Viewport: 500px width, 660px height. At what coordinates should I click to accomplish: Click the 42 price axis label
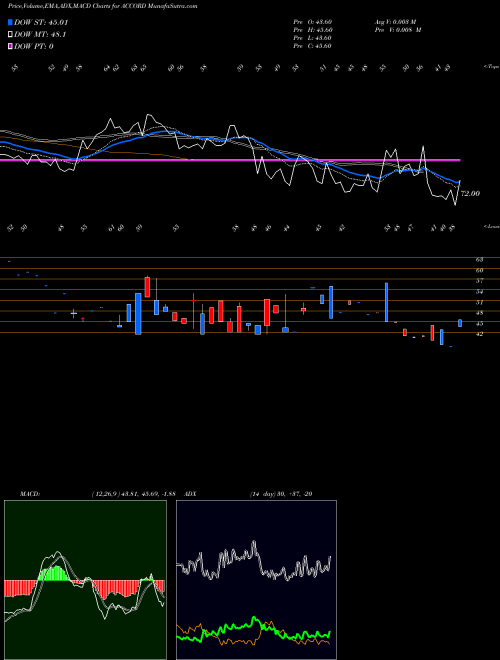pyautogui.click(x=480, y=334)
